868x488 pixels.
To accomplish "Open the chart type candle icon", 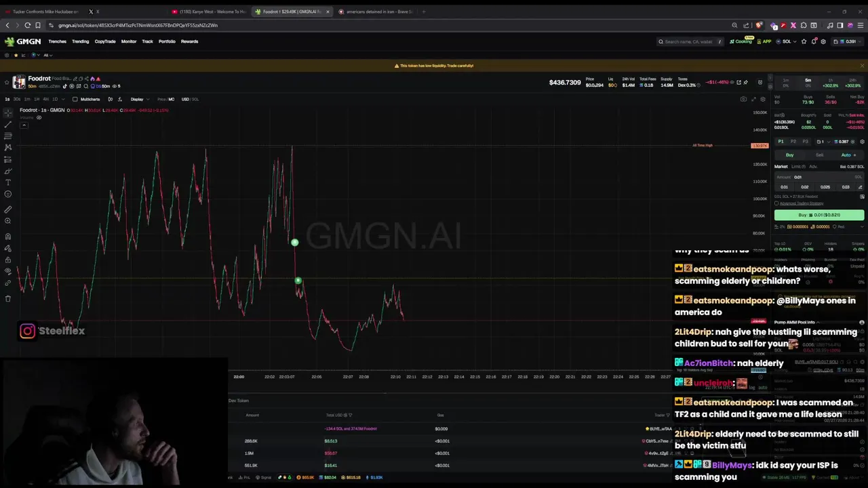I will tap(110, 99).
